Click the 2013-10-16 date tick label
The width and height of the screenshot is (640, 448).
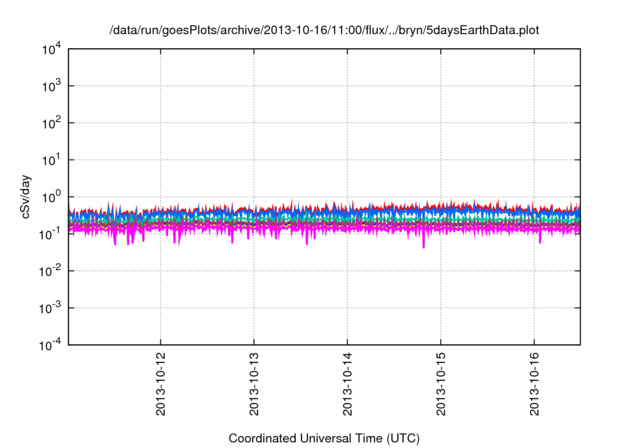pos(534,384)
